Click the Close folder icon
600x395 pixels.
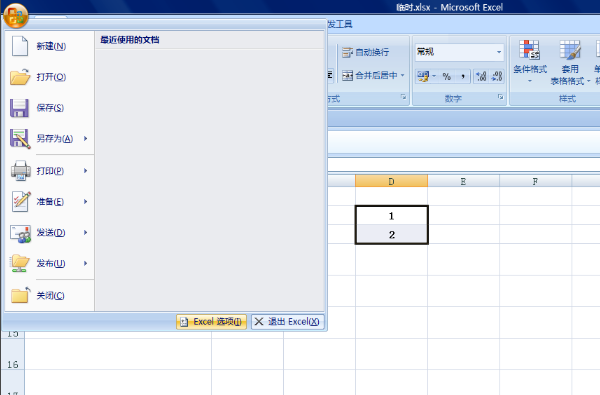21,295
